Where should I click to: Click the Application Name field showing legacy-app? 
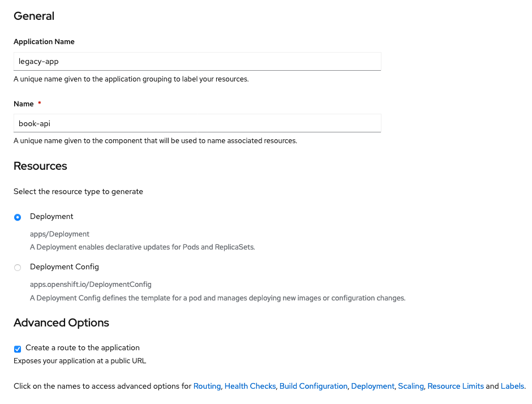click(197, 61)
